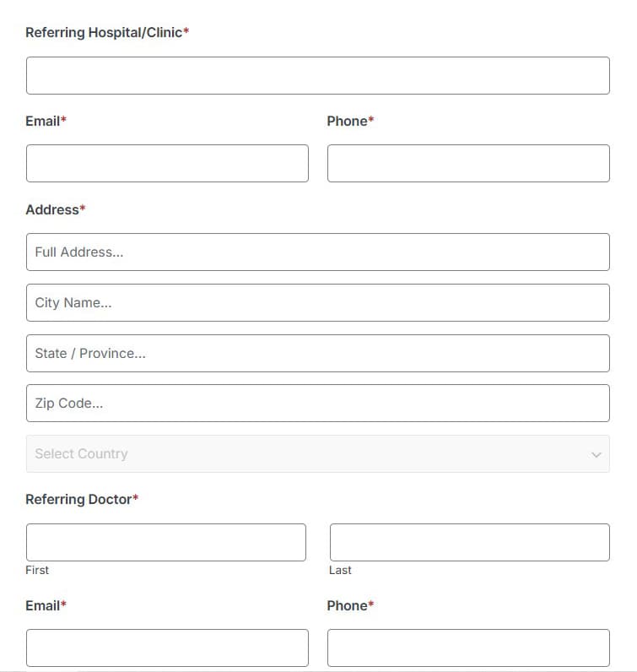Click the Zip Code input box
The image size is (637, 672).
click(318, 404)
